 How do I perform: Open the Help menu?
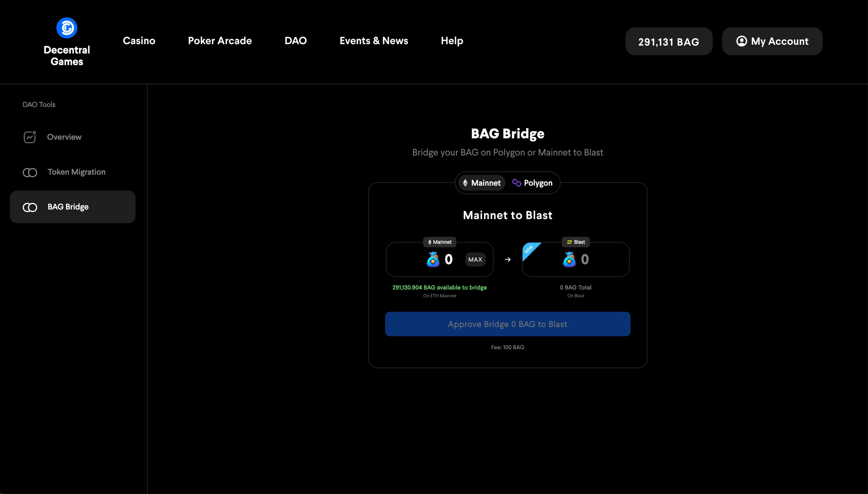click(x=452, y=41)
